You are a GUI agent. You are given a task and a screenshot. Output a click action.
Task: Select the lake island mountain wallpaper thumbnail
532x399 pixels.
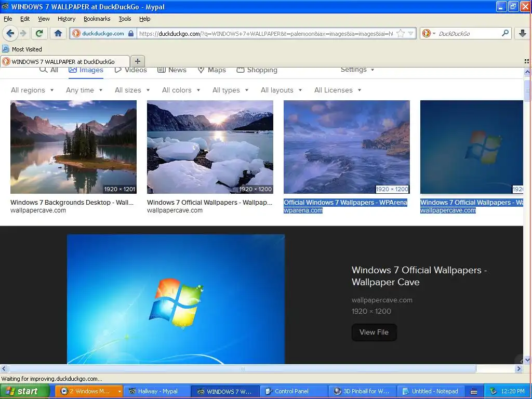(73, 147)
